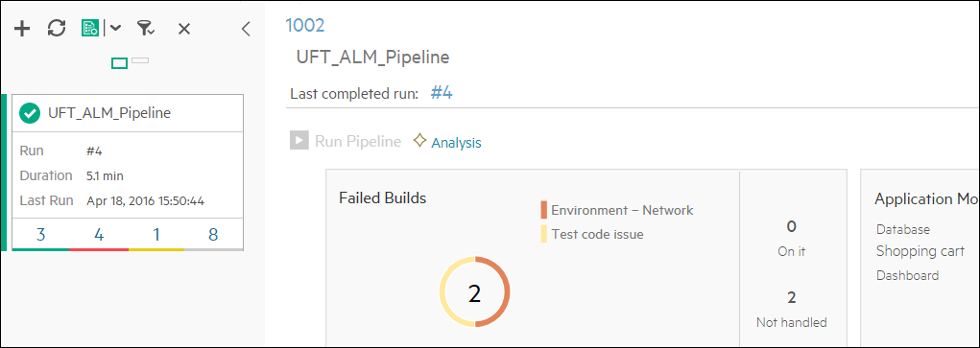Open dropdown arrow next to report icon
This screenshot has height=348, width=980.
click(x=116, y=28)
